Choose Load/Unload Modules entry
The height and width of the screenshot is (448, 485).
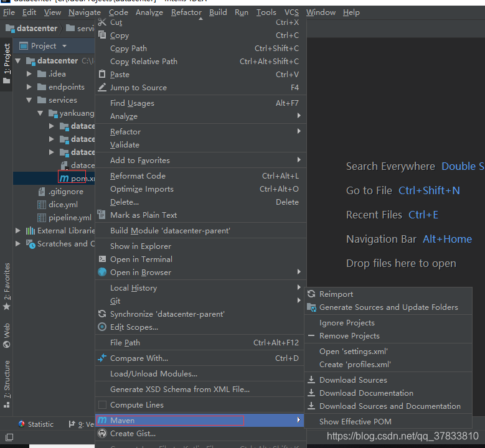(x=200, y=373)
